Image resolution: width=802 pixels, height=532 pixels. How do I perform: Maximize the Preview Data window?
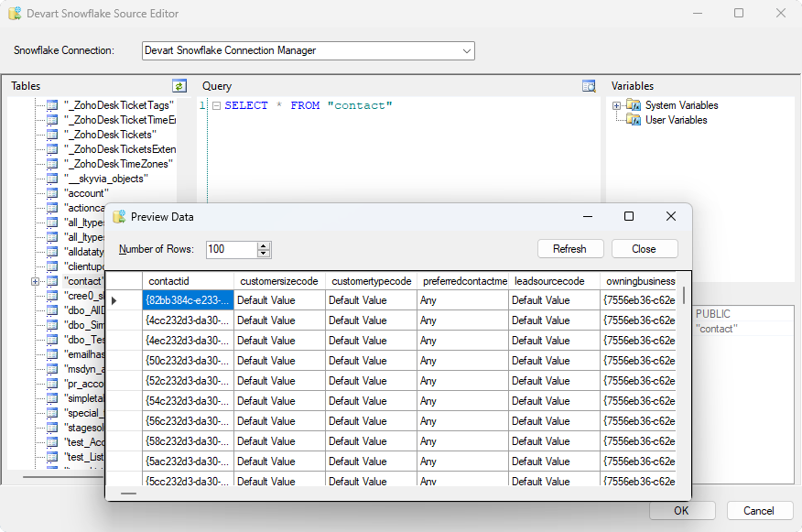[629, 217]
